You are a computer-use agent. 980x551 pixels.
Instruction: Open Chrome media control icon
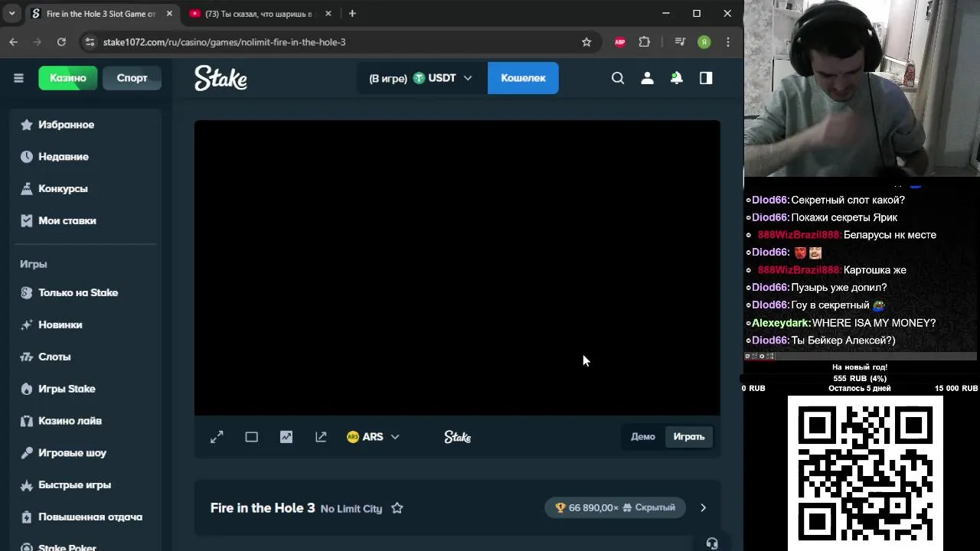(x=679, y=42)
